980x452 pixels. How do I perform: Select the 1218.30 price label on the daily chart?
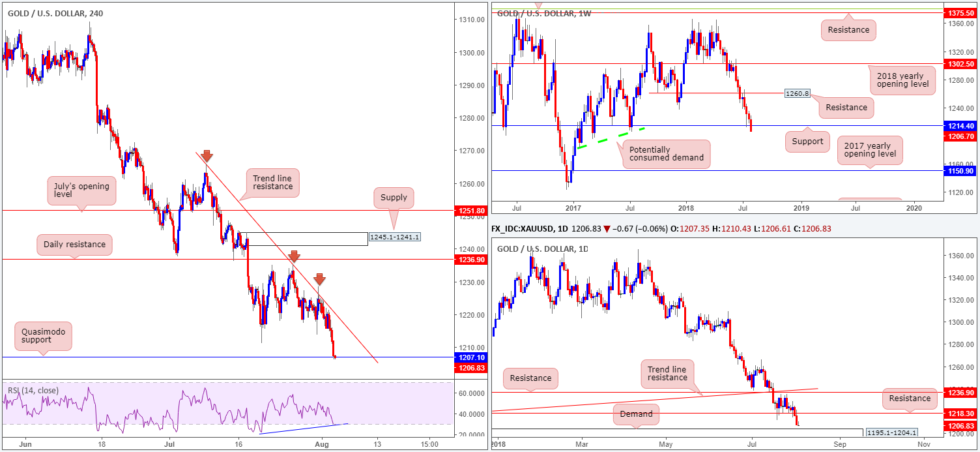point(960,414)
